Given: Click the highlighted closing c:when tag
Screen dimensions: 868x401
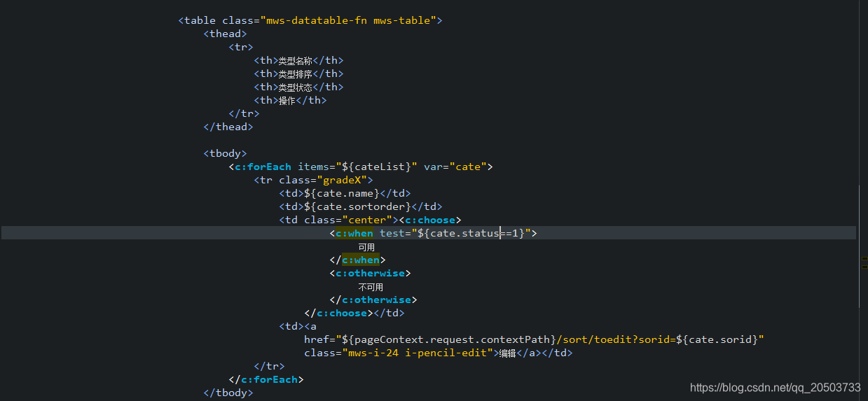Looking at the screenshot, I should [357, 260].
